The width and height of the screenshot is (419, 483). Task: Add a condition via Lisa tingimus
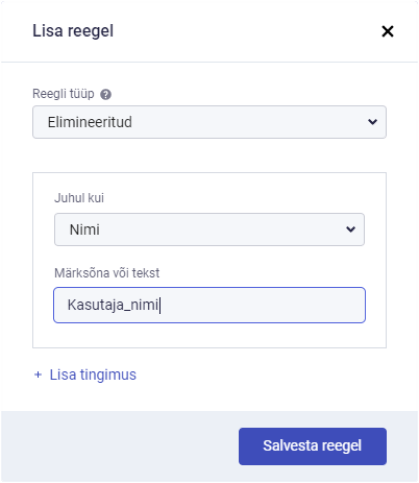[93, 375]
